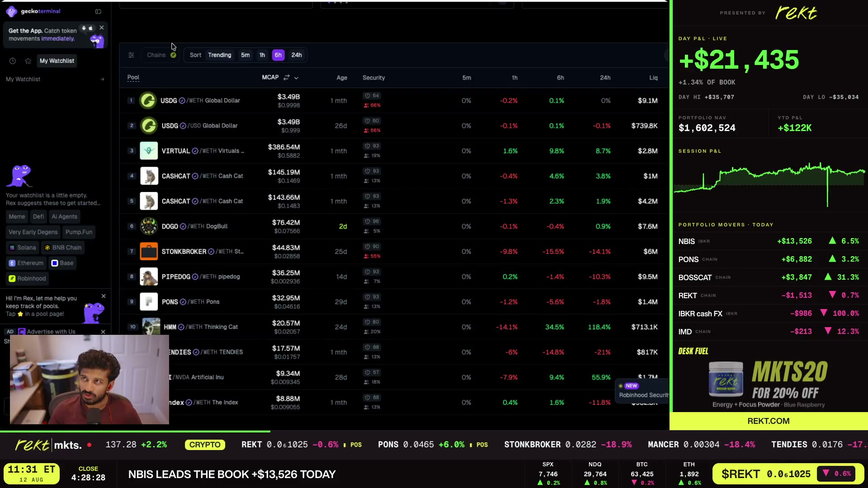Click the NEW Robinhood Security popup
The height and width of the screenshot is (488, 868).
(x=642, y=390)
